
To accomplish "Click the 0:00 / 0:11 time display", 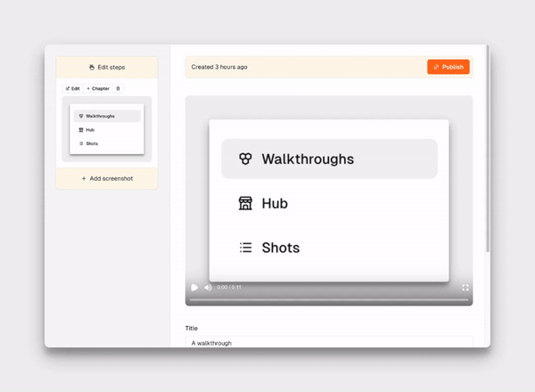I will pyautogui.click(x=229, y=287).
